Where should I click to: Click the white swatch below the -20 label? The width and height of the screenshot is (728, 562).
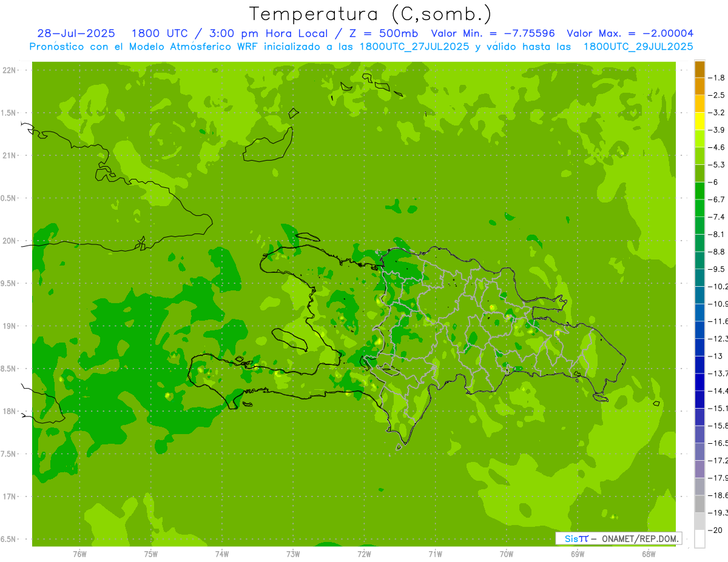coord(699,538)
